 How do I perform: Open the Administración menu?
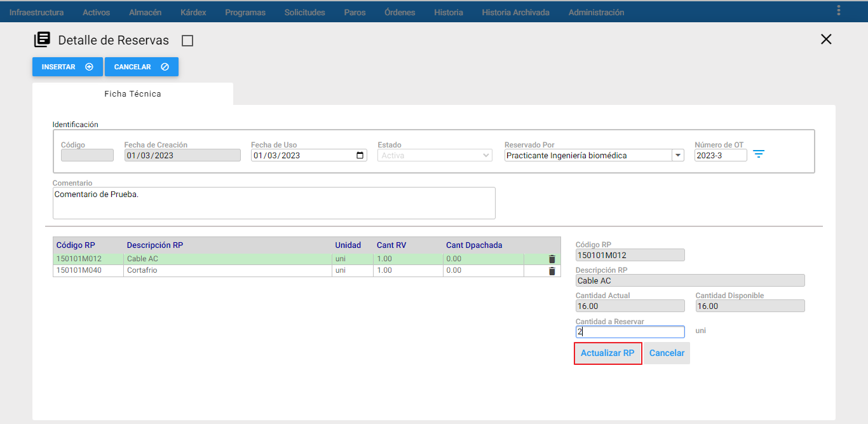596,12
